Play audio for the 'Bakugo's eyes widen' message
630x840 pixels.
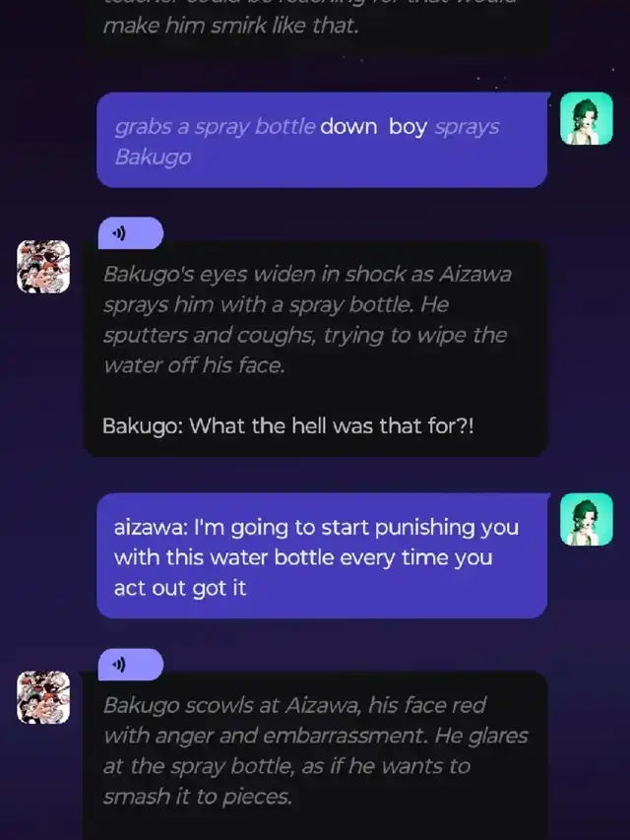[x=130, y=233]
